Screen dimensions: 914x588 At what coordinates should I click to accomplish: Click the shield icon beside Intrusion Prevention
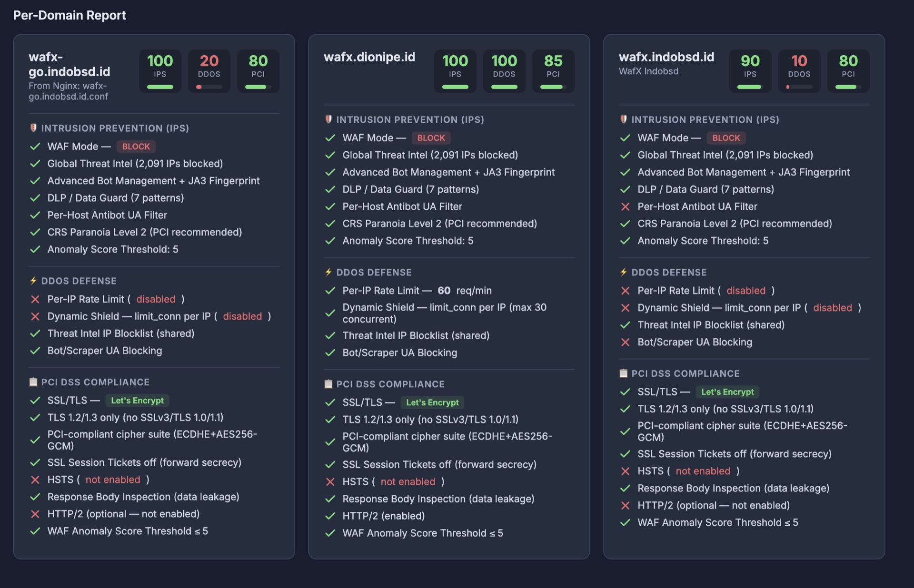(x=33, y=128)
